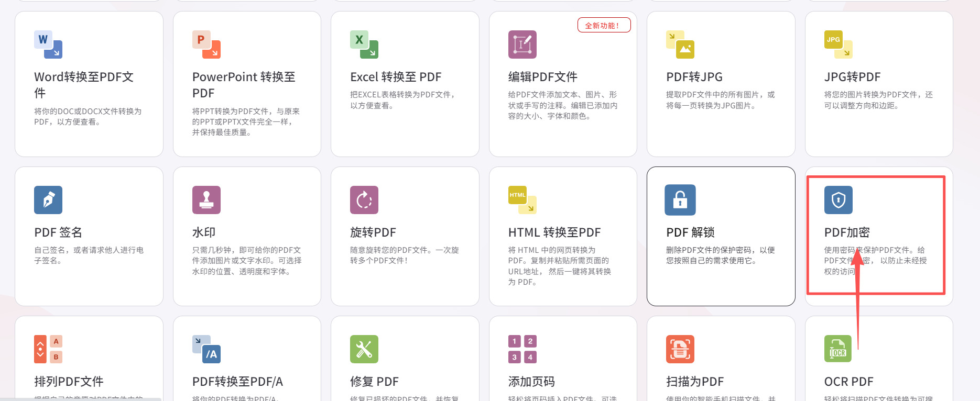Select the 水印 title
This screenshot has width=980, height=401.
[204, 232]
